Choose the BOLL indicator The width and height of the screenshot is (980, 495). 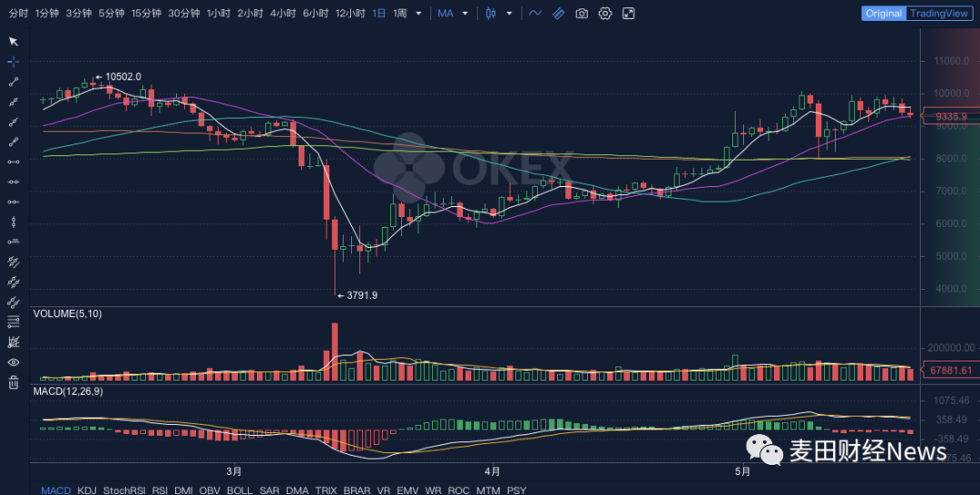(240, 490)
